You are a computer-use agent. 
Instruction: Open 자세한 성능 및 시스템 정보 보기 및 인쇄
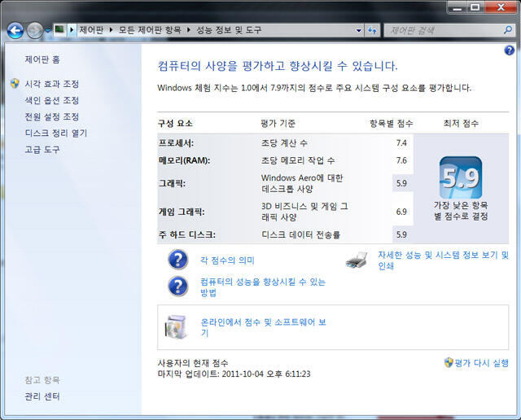(443, 260)
